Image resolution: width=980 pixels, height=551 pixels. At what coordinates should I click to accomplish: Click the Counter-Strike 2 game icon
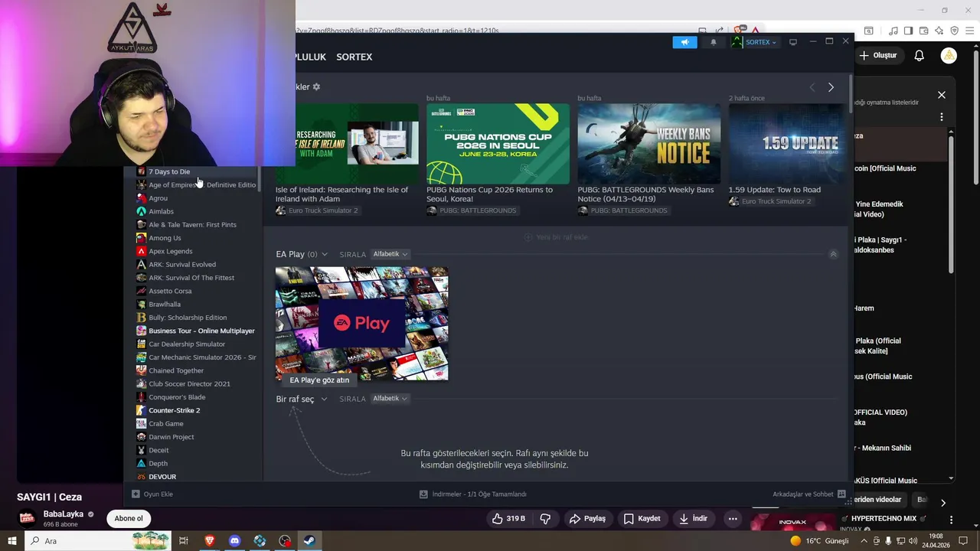(141, 410)
